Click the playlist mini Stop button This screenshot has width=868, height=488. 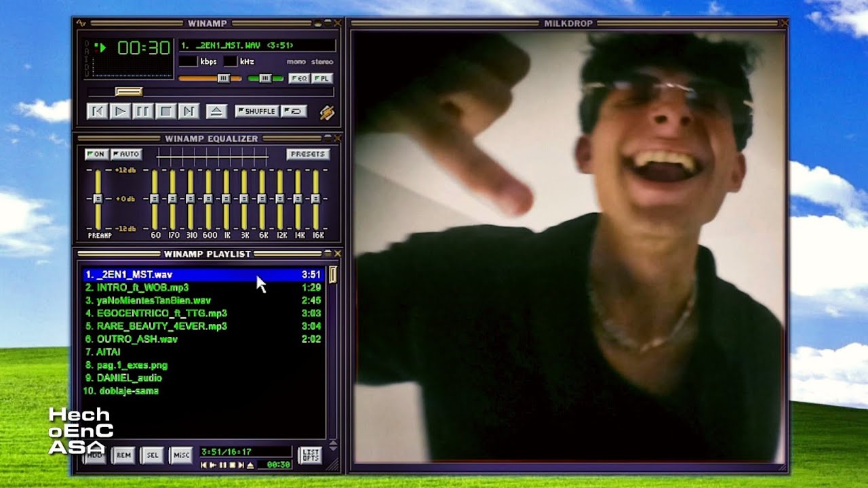233,465
